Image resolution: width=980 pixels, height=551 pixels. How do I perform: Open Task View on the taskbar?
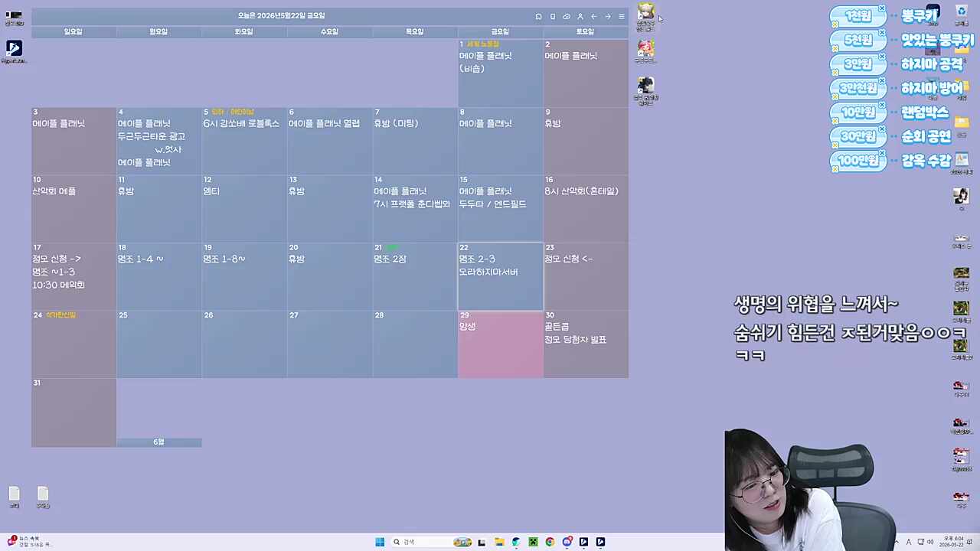(x=482, y=542)
